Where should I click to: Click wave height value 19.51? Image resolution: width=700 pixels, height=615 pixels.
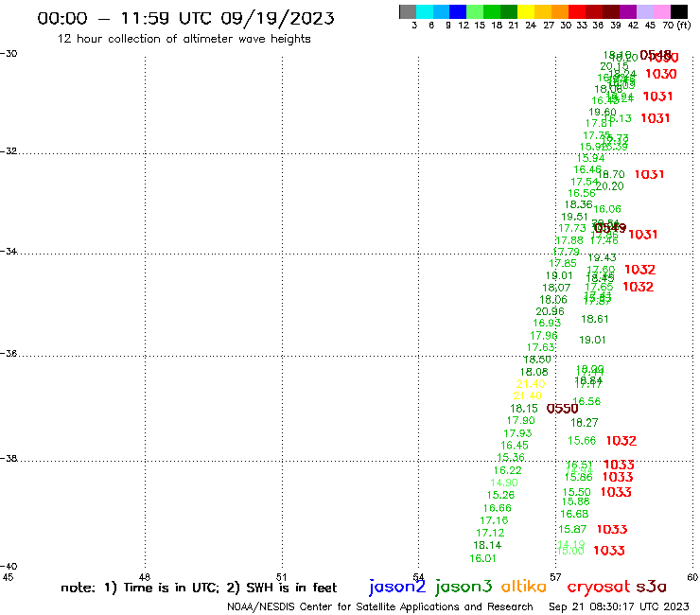coord(574,217)
